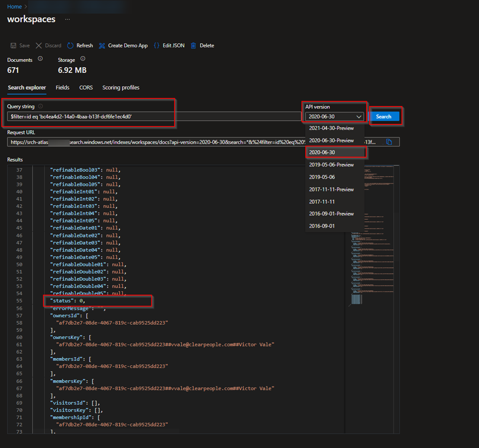Click the info icon beside Query string
The height and width of the screenshot is (448, 479).
[40, 106]
